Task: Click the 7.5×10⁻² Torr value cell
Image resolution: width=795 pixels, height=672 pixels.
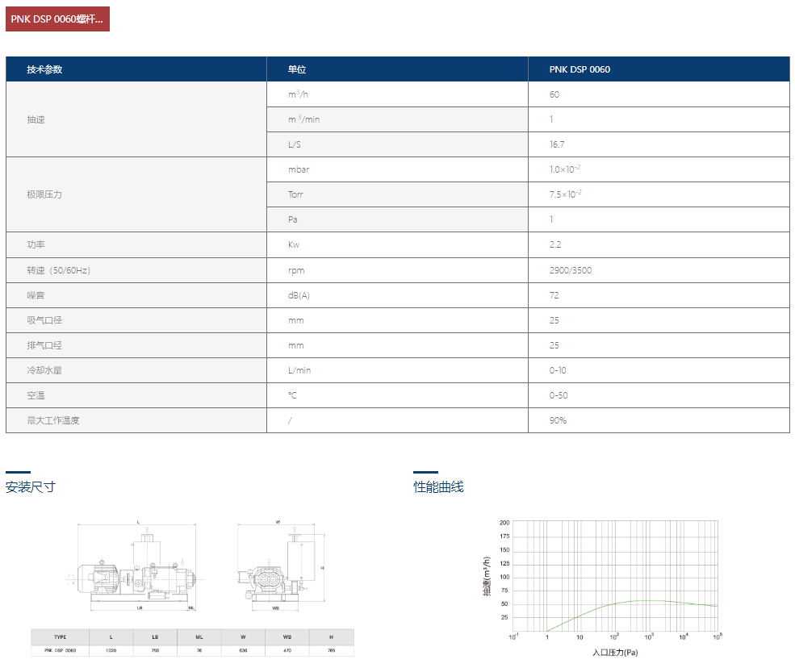Action: coord(565,194)
